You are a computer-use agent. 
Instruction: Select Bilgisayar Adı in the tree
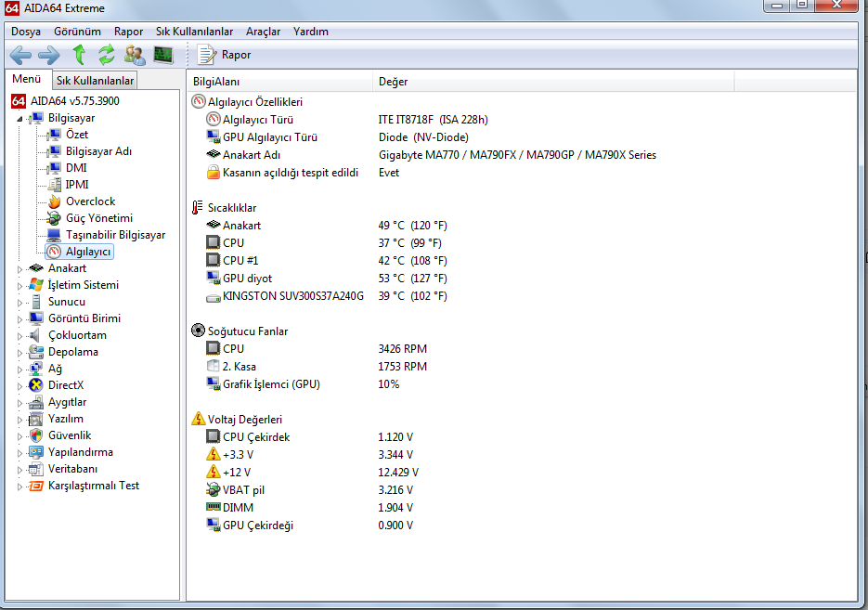pos(98,151)
